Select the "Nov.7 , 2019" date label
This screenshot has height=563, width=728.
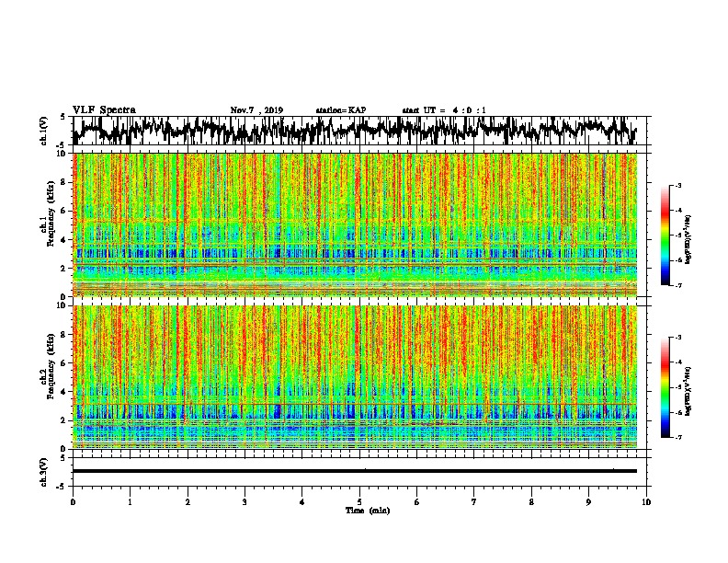(x=256, y=110)
